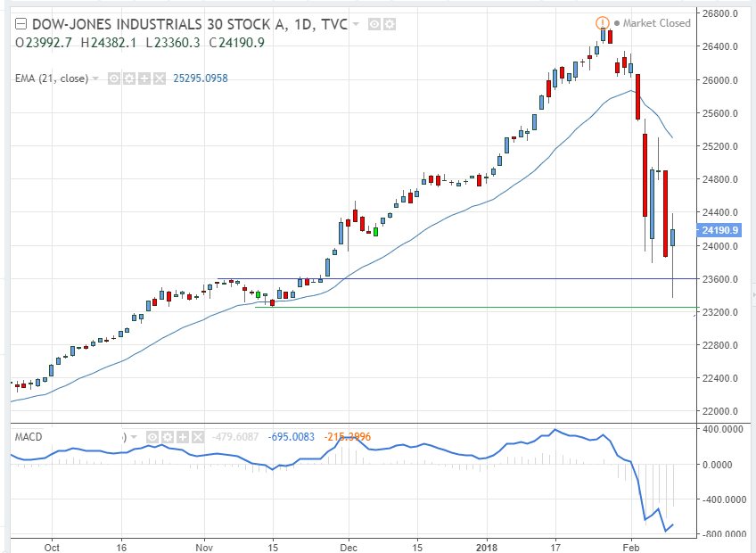The image size is (756, 553).
Task: Open the MACD settings gear icon
Action: (x=168, y=437)
